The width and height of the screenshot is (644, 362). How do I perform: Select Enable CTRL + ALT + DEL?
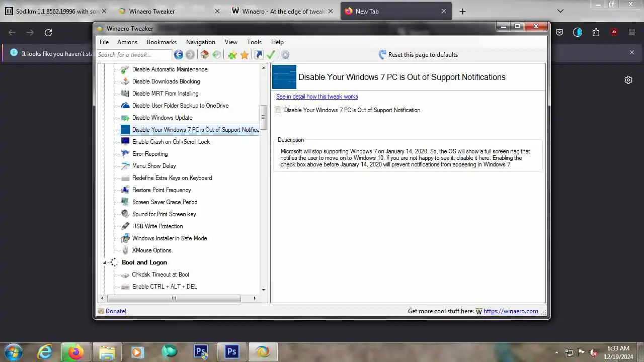tap(165, 287)
